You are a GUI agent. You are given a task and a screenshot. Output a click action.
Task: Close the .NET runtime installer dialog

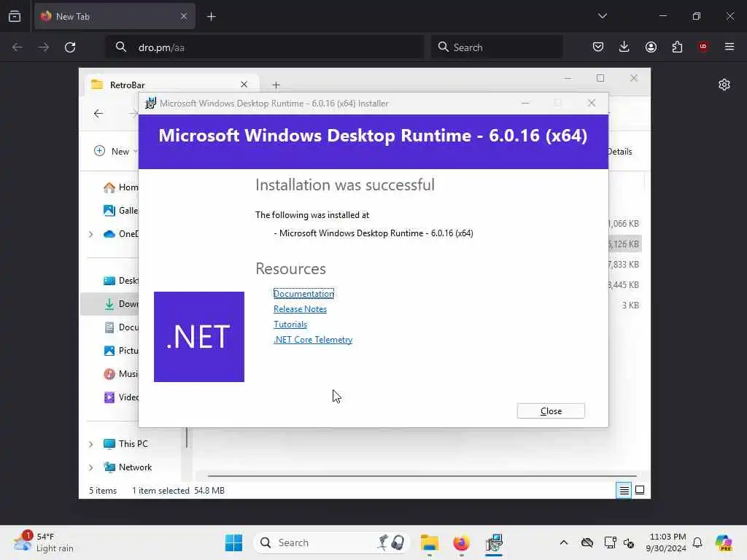click(x=551, y=411)
